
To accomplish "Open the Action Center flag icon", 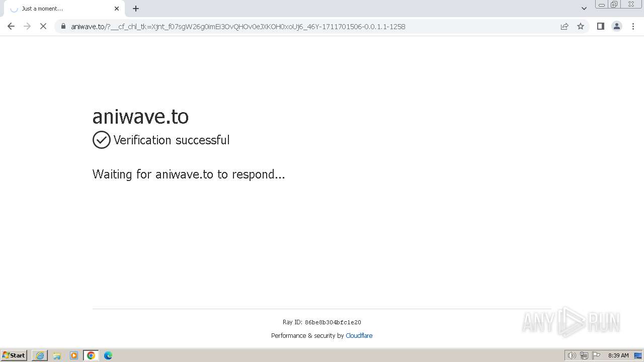I will (596, 355).
